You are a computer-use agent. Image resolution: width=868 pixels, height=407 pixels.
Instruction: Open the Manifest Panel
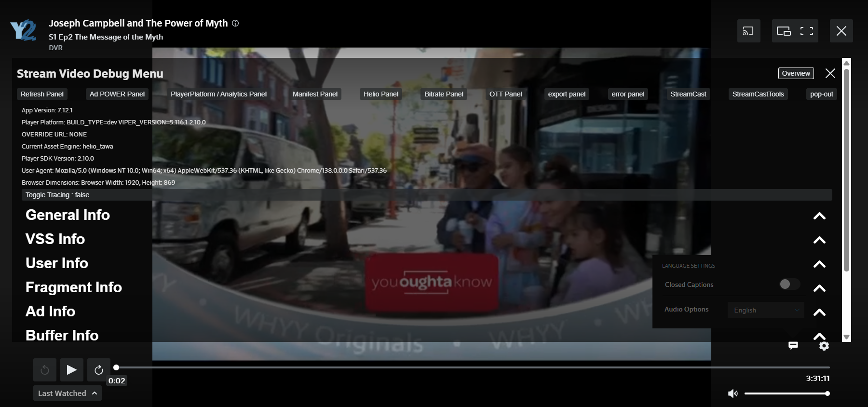315,94
